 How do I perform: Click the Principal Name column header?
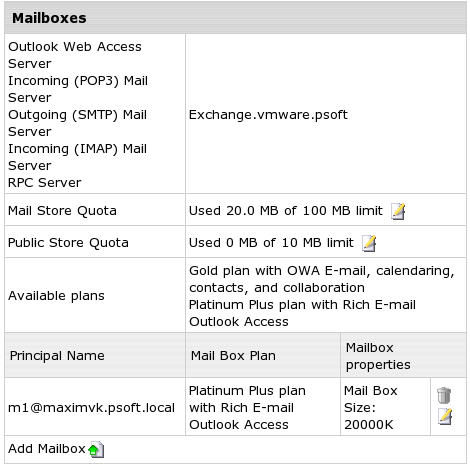[x=57, y=356]
